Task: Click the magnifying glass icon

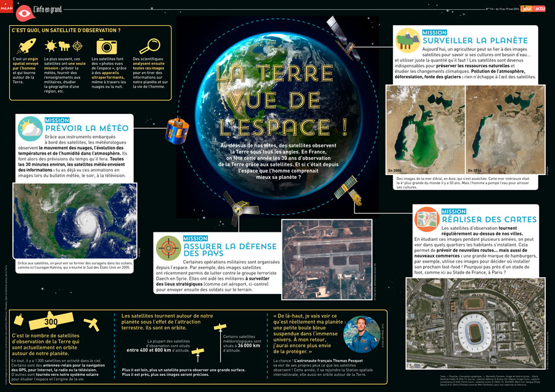Action: (x=150, y=46)
